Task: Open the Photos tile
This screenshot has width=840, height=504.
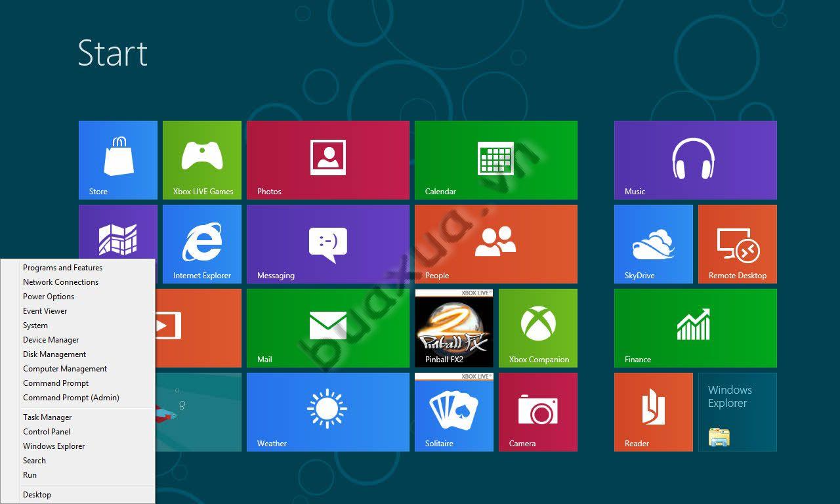Action: (x=328, y=160)
